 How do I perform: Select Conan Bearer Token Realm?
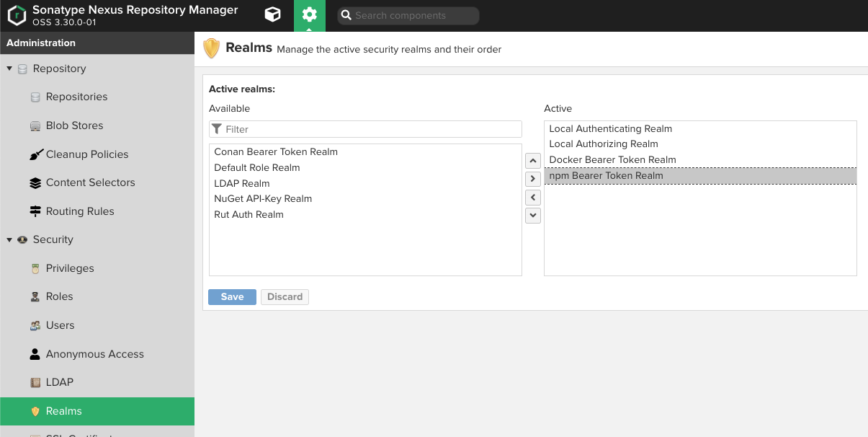[365, 152]
